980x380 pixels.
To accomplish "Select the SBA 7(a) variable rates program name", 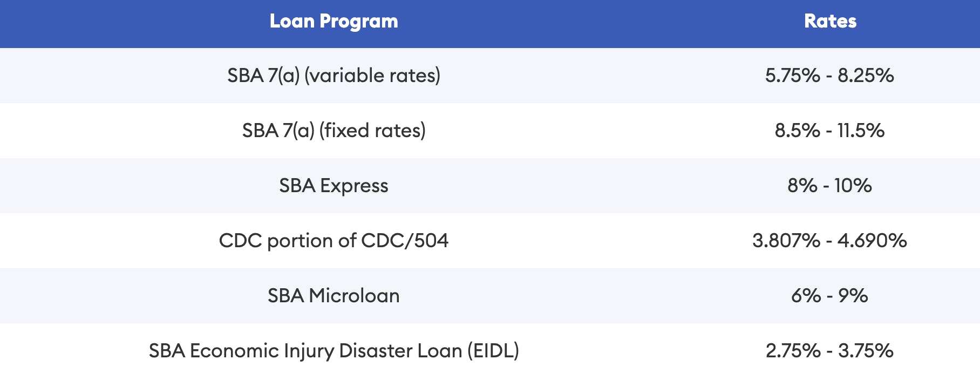I will [x=334, y=76].
